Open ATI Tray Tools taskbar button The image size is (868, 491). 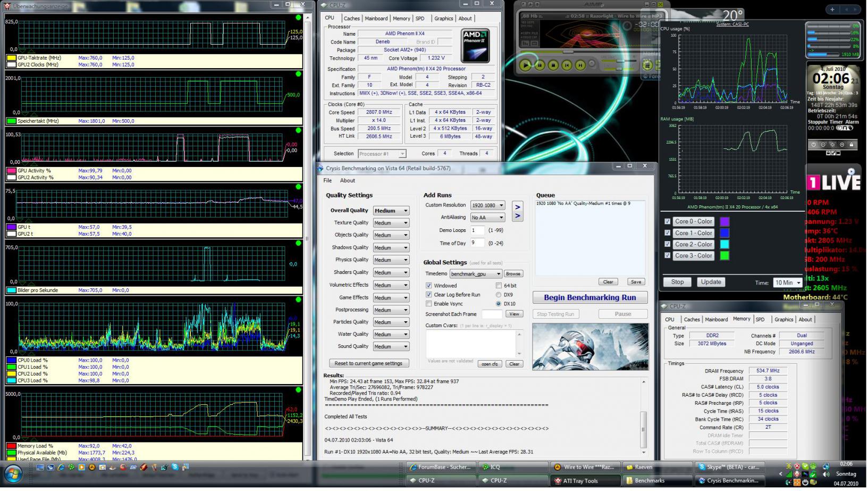[584, 480]
